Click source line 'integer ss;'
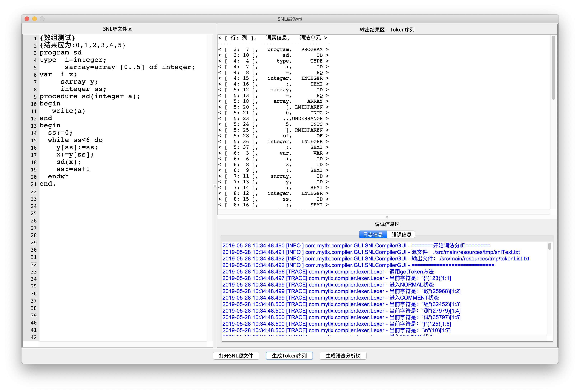 click(83, 89)
